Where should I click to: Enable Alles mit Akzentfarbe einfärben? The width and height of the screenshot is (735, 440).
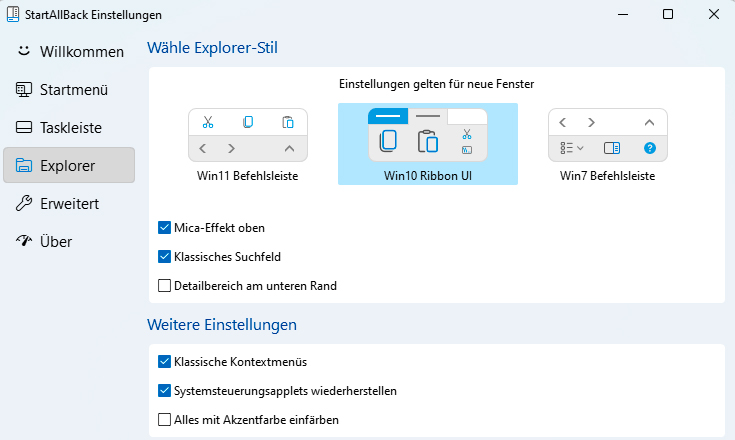pyautogui.click(x=164, y=420)
